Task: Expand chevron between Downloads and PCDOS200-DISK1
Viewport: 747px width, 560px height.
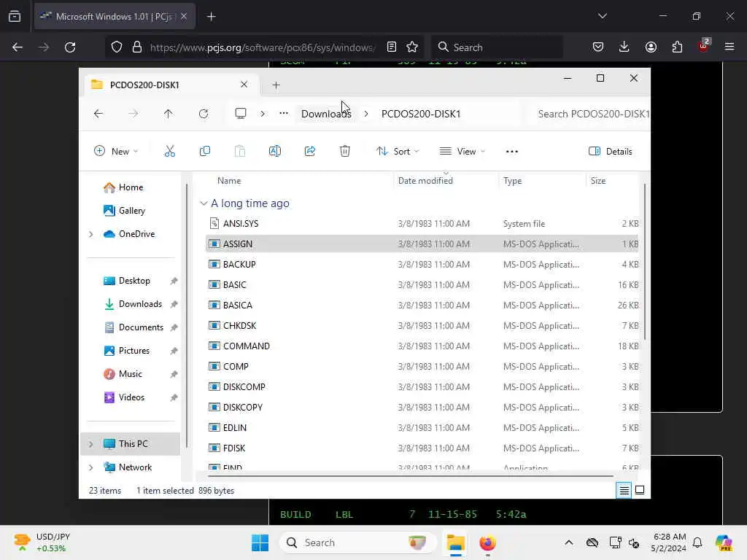Action: click(x=366, y=114)
